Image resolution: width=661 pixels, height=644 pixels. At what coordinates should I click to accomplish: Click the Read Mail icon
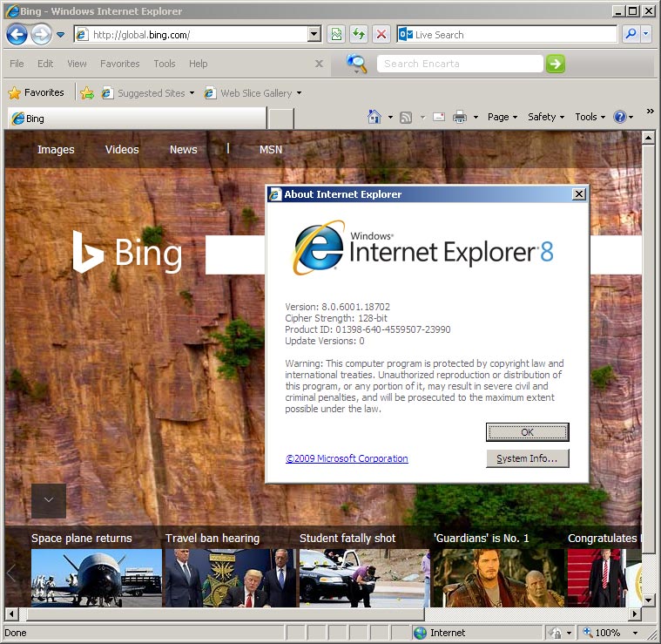click(439, 117)
